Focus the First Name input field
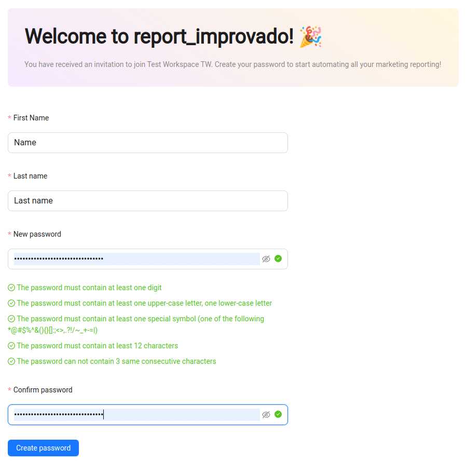 pyautogui.click(x=147, y=143)
